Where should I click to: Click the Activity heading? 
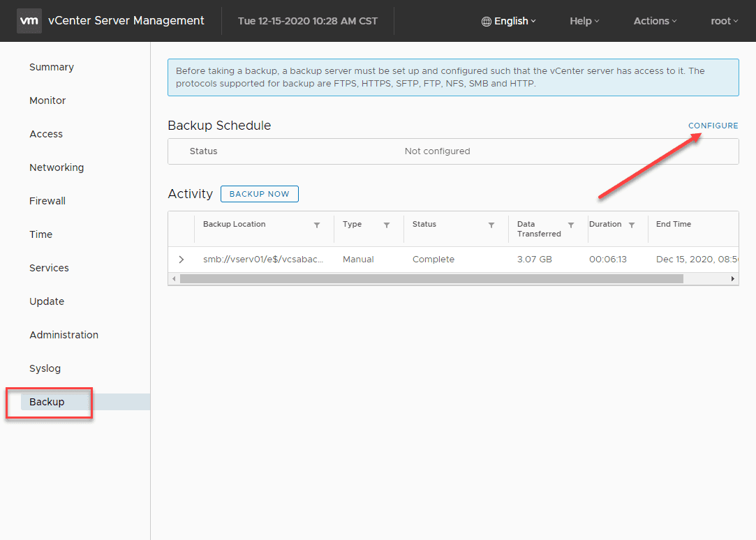191,194
